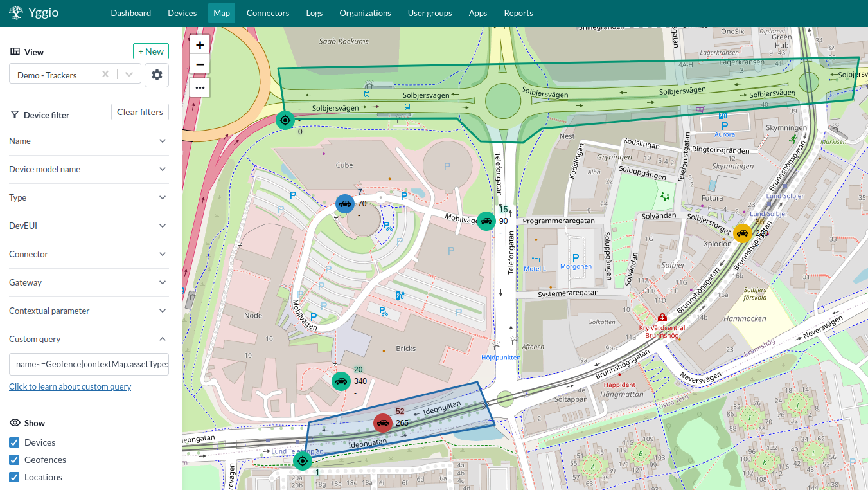Screen dimensions: 868x490
Task: Click the custom query input field
Action: pyautogui.click(x=89, y=364)
